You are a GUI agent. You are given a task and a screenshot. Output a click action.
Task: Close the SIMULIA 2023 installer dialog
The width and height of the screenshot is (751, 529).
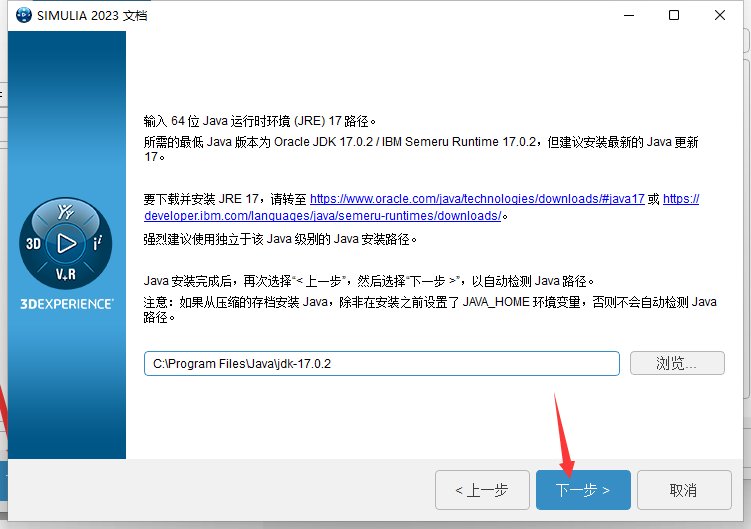tap(720, 16)
